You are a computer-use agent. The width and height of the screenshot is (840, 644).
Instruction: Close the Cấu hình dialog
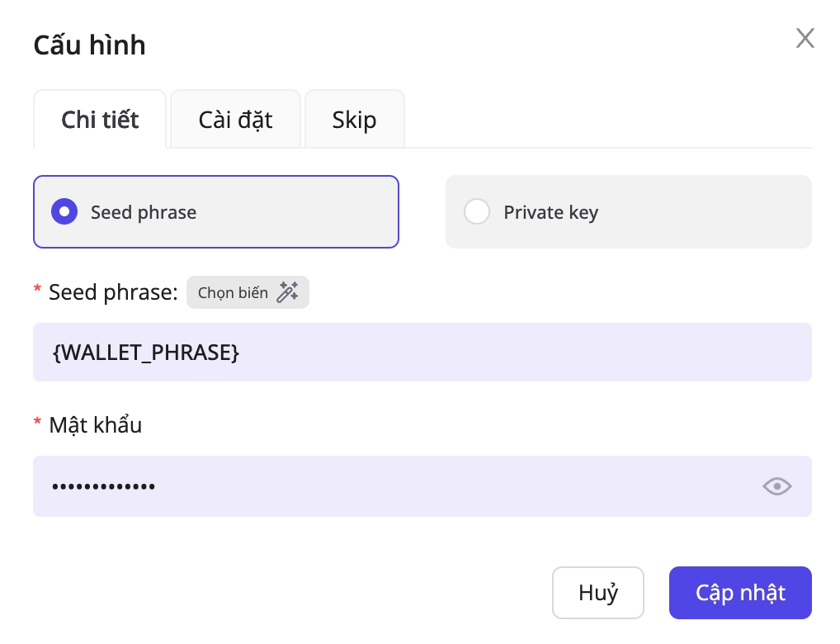click(805, 38)
